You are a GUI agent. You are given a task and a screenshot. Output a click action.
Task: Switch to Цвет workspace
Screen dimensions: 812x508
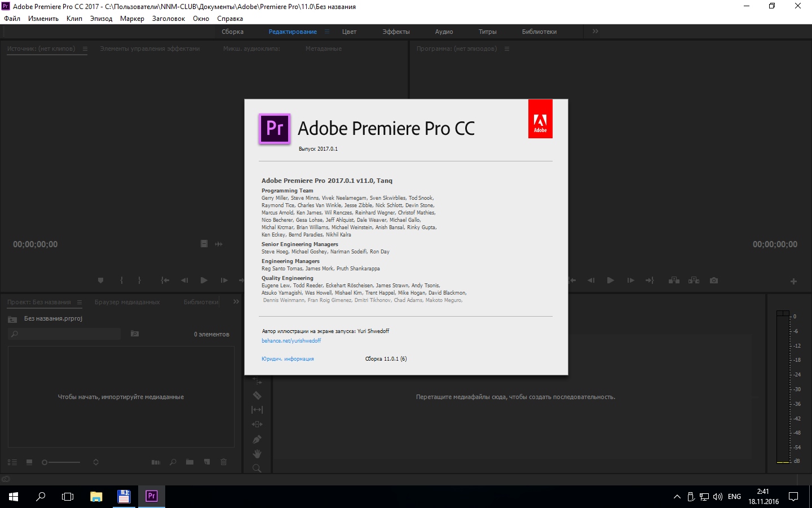tap(349, 32)
